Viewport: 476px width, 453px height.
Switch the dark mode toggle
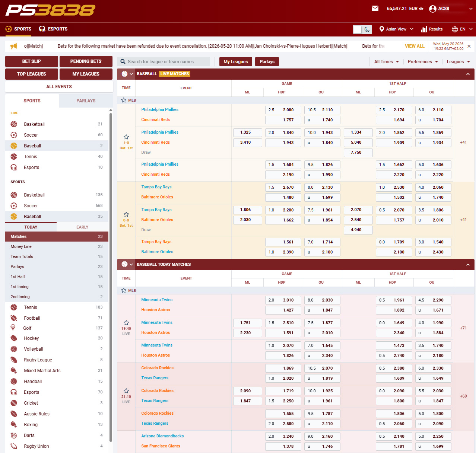[x=362, y=29]
